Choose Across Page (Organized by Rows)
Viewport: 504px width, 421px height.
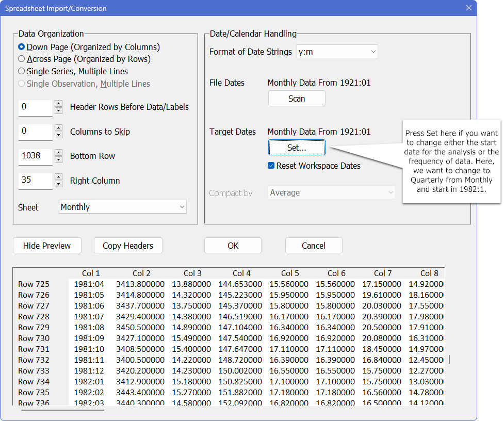tap(85, 59)
